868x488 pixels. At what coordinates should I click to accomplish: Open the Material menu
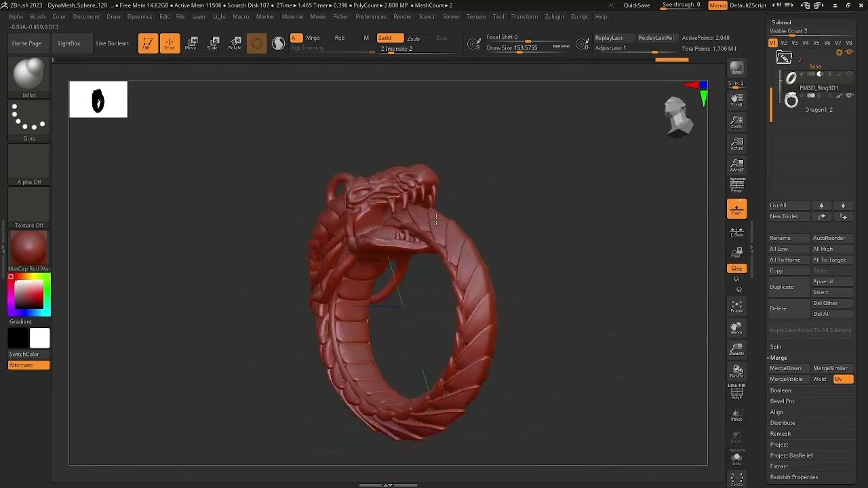click(x=292, y=16)
